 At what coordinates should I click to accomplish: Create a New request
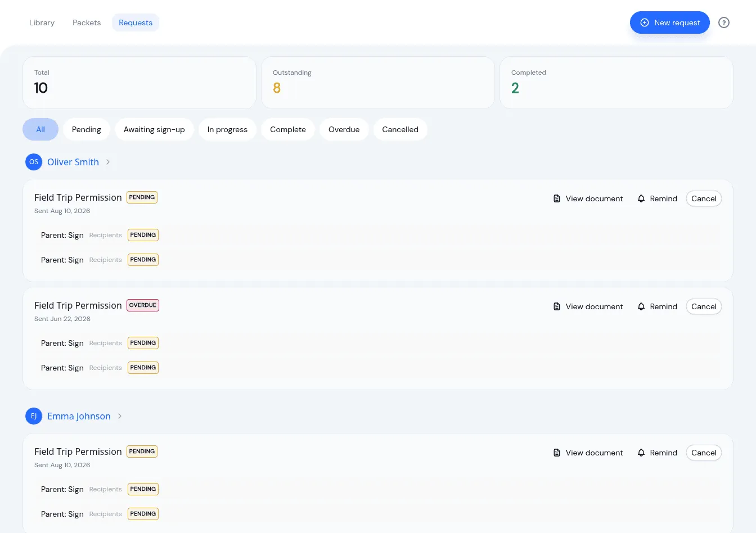click(x=669, y=22)
